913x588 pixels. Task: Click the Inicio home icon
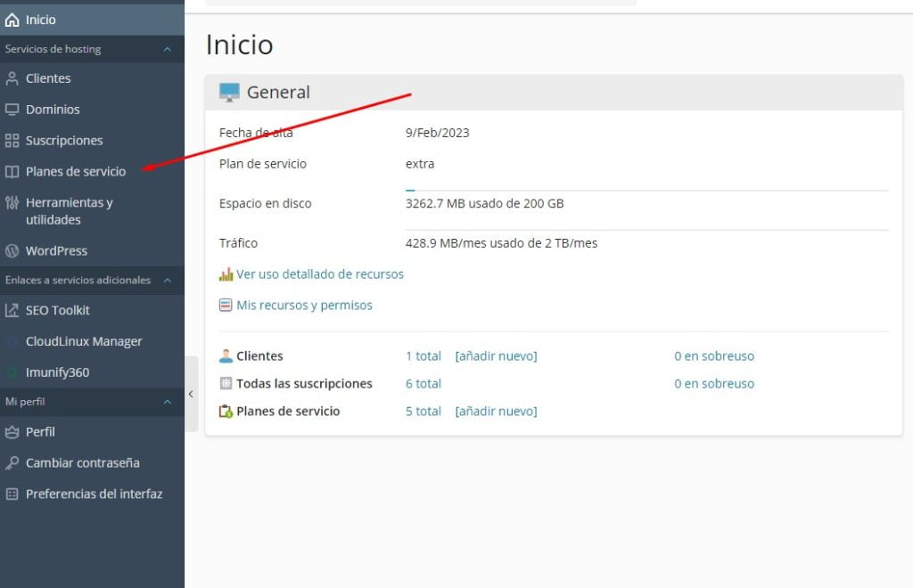coord(12,20)
